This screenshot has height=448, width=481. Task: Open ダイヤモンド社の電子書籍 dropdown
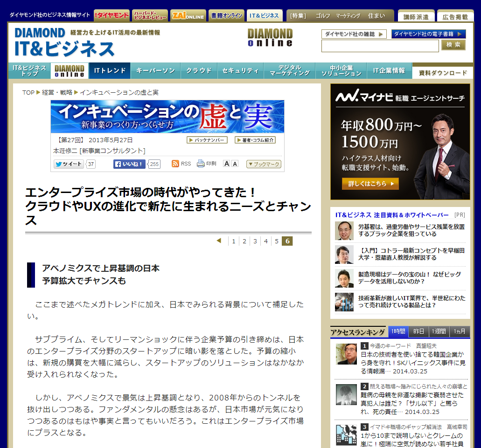click(x=429, y=34)
